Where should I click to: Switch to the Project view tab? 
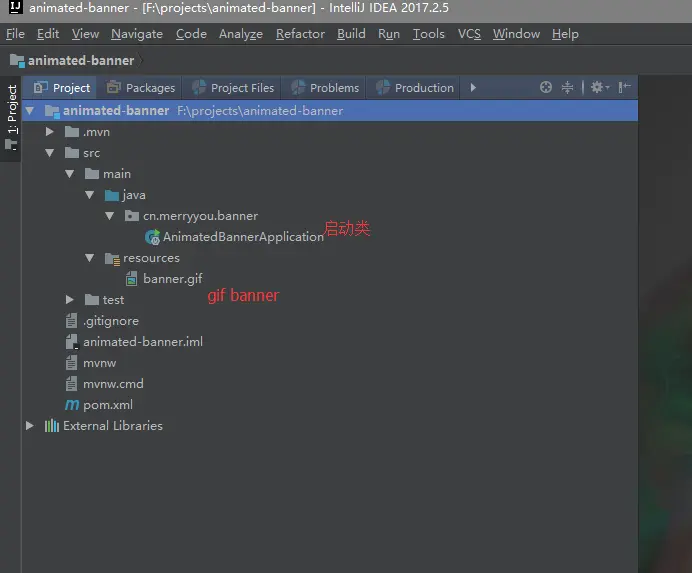pos(62,87)
